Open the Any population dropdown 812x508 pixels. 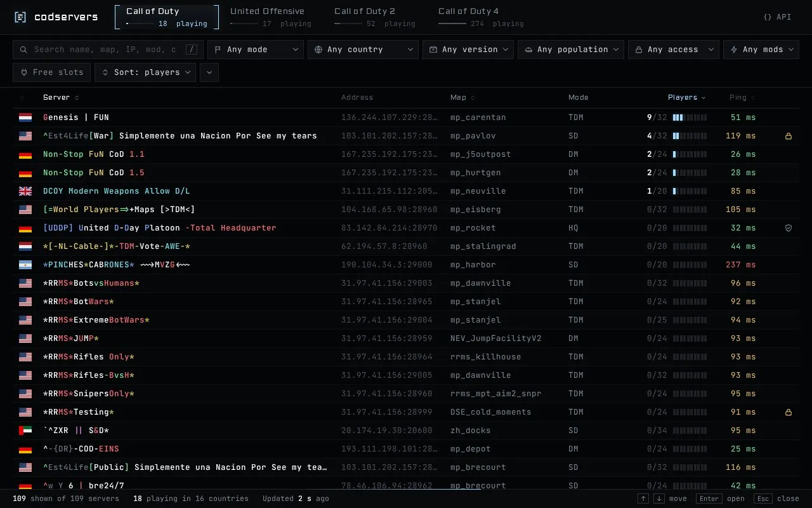tap(571, 50)
